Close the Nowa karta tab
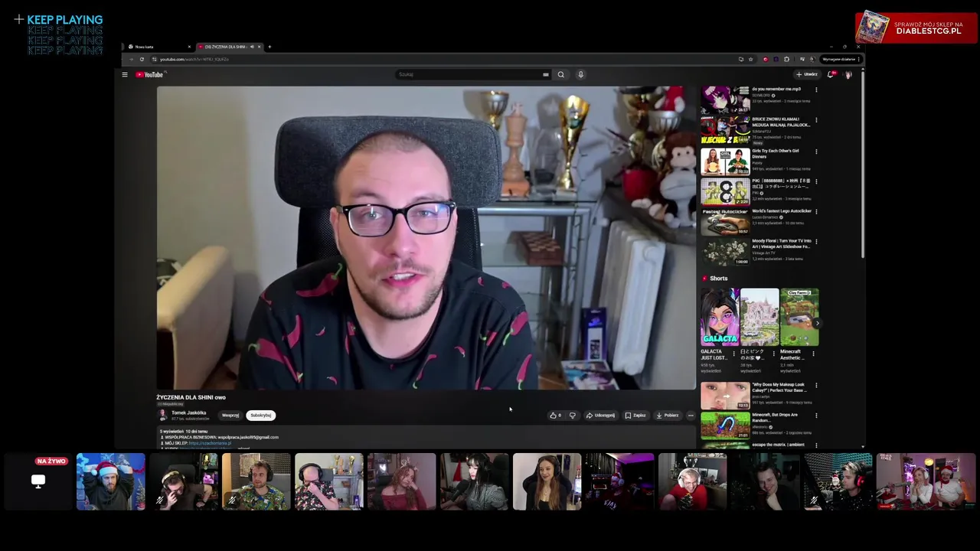This screenshot has width=980, height=551. 189,47
